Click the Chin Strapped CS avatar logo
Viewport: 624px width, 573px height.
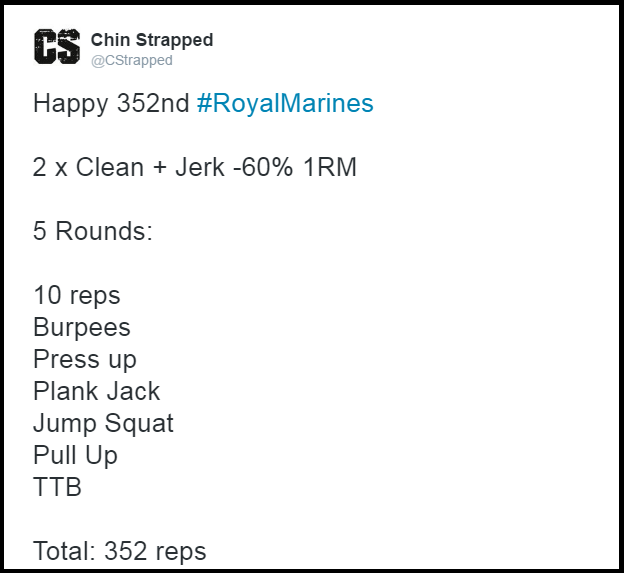point(57,47)
